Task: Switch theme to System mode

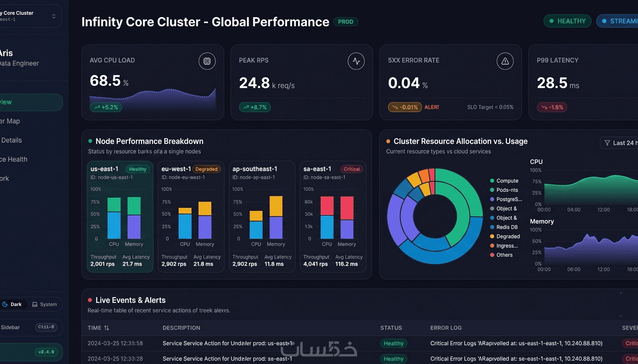Action: [45, 304]
